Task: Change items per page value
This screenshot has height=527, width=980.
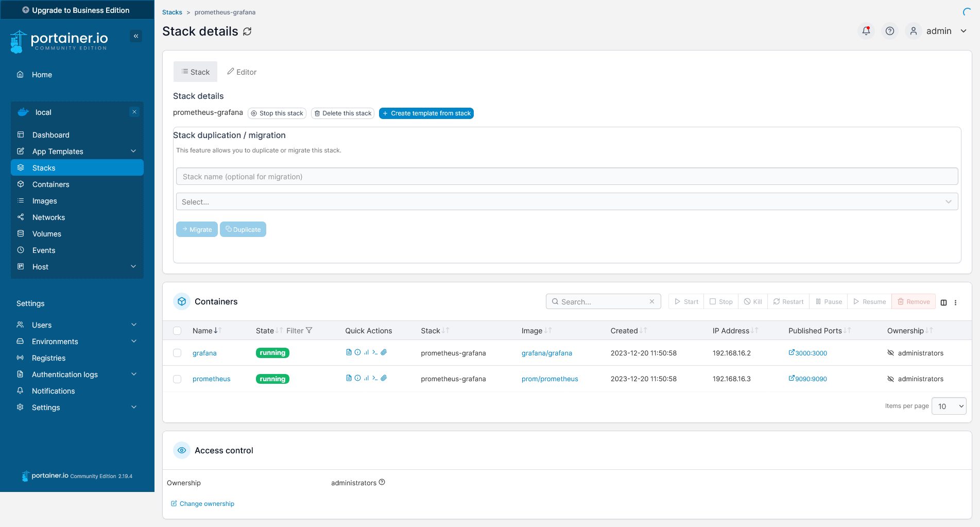Action: tap(948, 406)
